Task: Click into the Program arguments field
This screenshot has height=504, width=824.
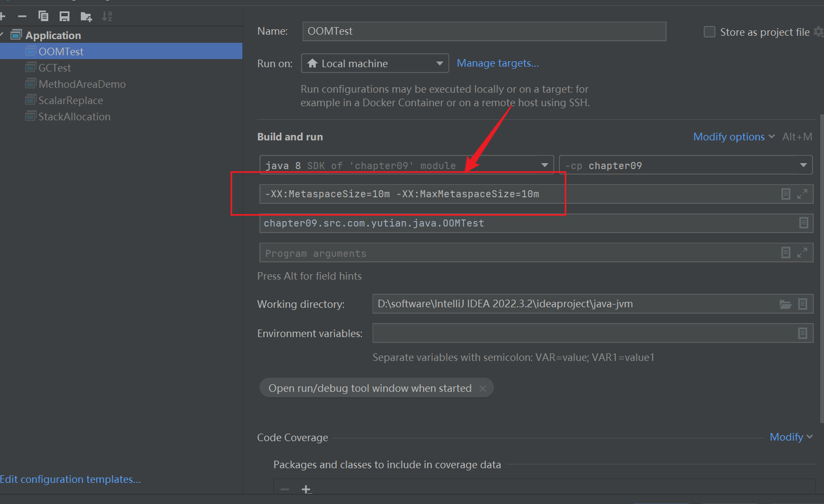Action: pos(515,253)
